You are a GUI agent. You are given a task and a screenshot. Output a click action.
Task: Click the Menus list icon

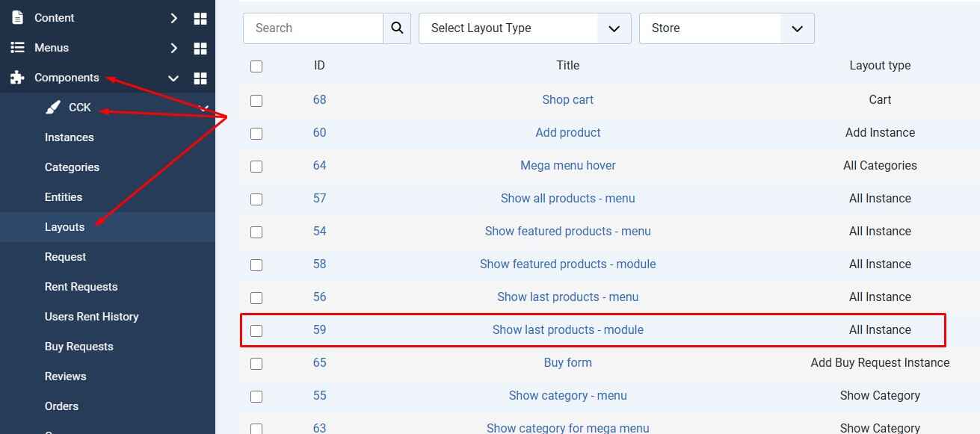tap(17, 48)
